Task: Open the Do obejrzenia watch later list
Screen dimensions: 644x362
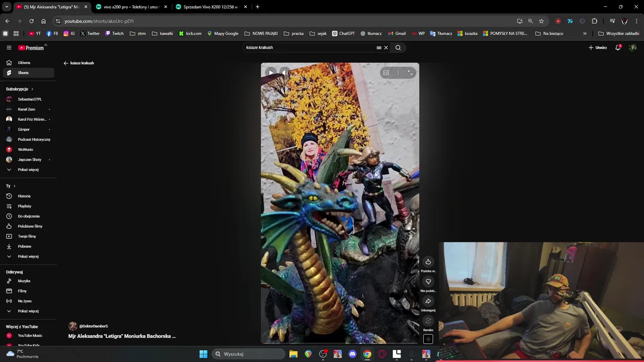Action: point(29,216)
